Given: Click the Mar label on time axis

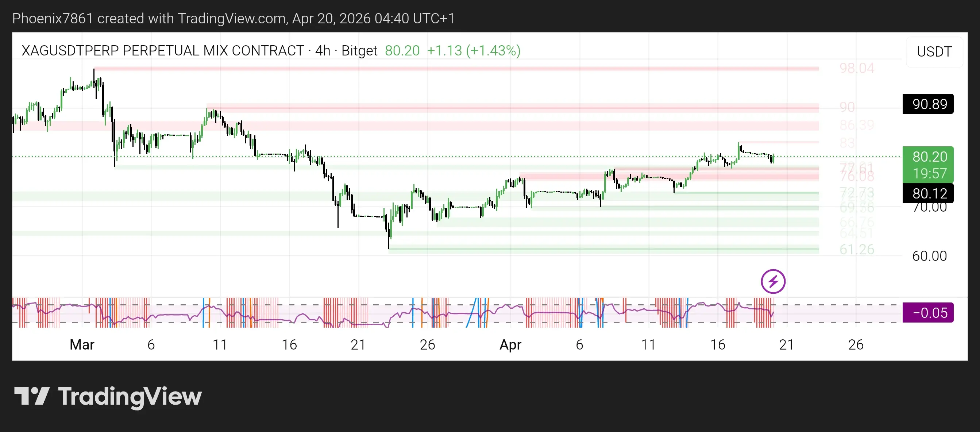Looking at the screenshot, I should [82, 344].
